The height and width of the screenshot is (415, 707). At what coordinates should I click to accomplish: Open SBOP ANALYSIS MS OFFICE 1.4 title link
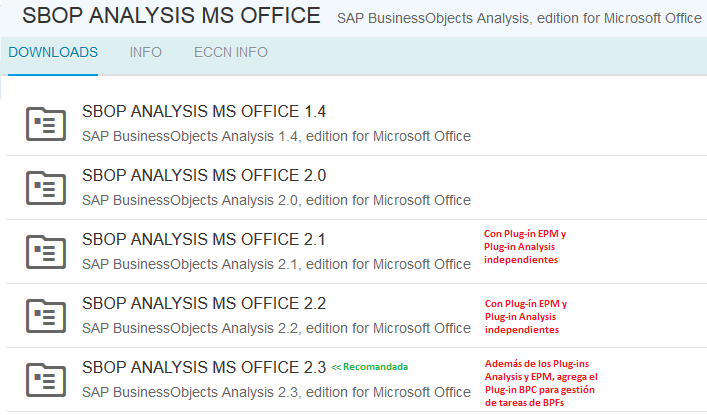(204, 111)
